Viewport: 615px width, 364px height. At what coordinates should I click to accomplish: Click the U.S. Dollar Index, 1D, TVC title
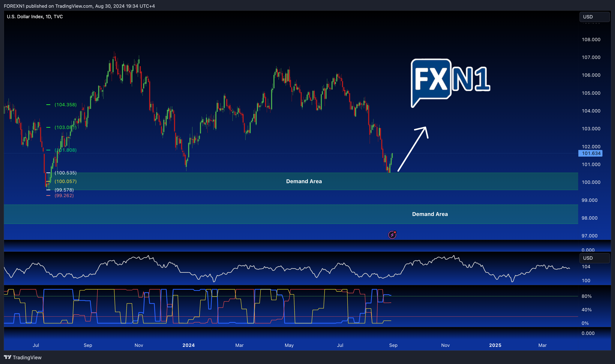35,16
